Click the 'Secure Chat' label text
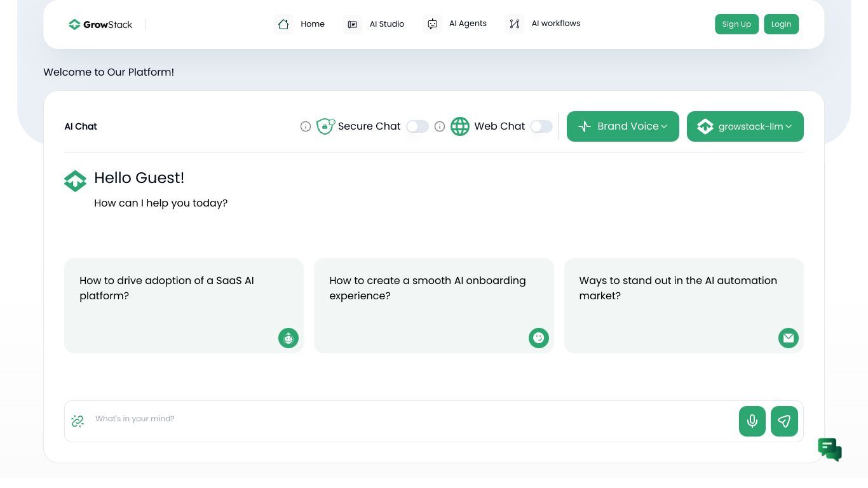Screen dimensions: 868x488 [x=369, y=126]
